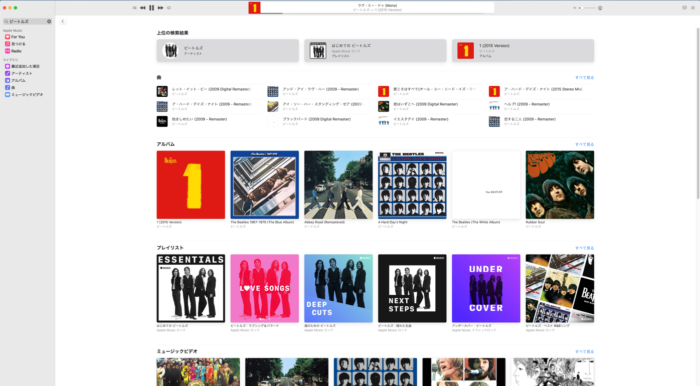The image size is (700, 386).
Task: Open Abbey Road (Remastered) album
Action: pyautogui.click(x=338, y=185)
